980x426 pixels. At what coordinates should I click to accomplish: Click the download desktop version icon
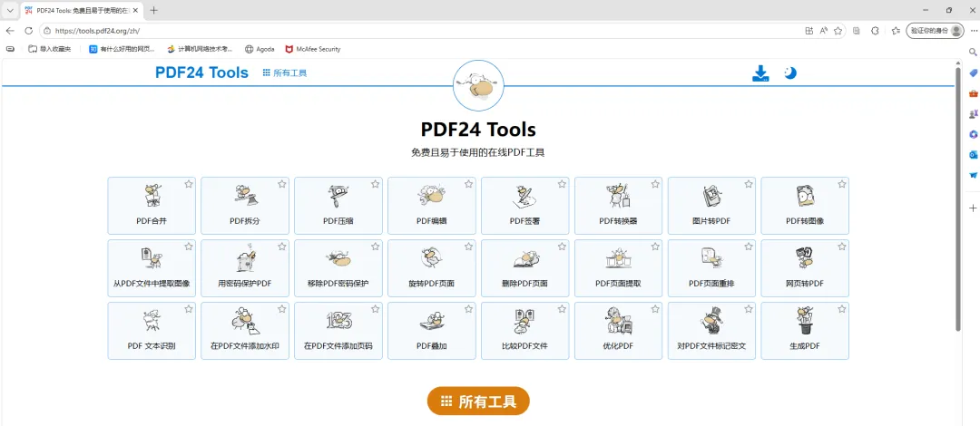click(x=760, y=73)
